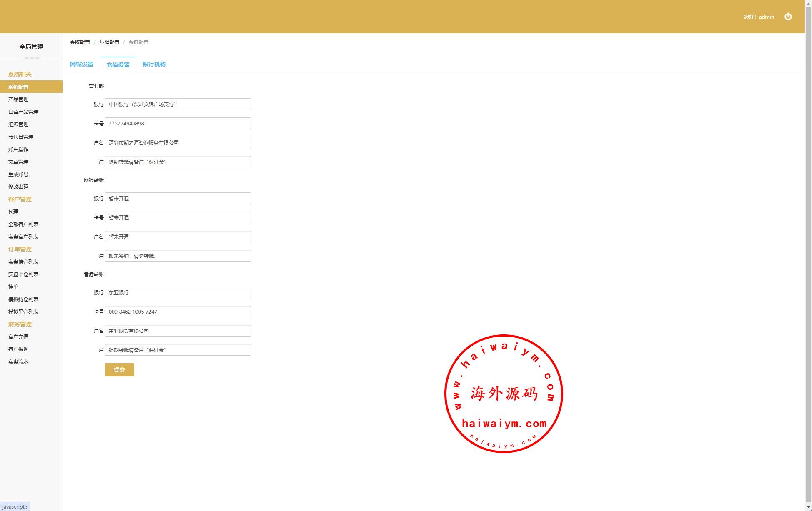Click 修改密码 in the sidebar
Image resolution: width=812 pixels, height=511 pixels.
coord(18,187)
